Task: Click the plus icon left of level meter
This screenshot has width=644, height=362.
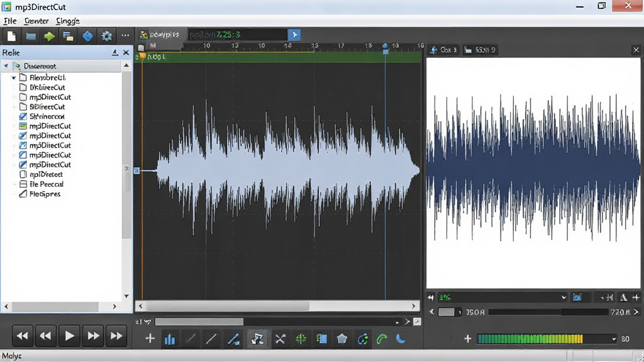Action: 467,339
